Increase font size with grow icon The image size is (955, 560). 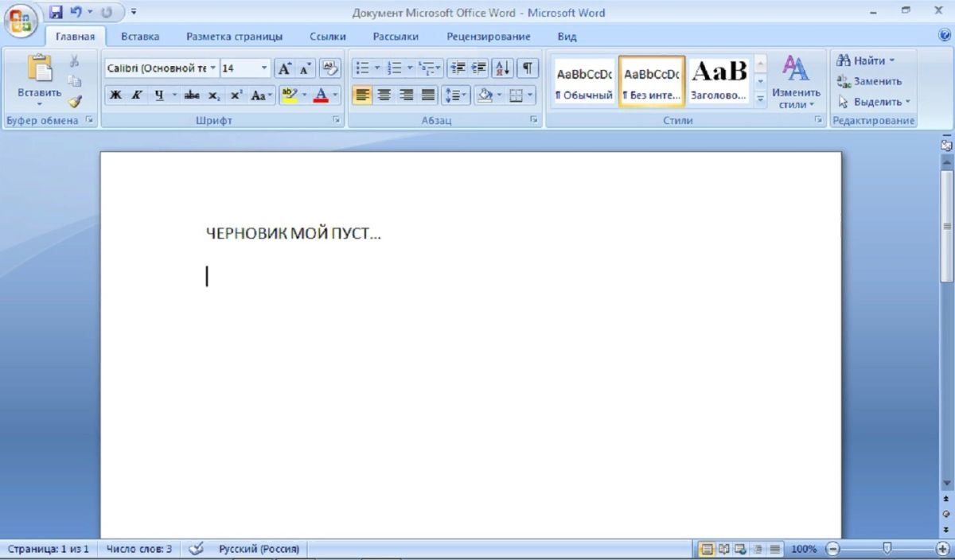pyautogui.click(x=284, y=68)
